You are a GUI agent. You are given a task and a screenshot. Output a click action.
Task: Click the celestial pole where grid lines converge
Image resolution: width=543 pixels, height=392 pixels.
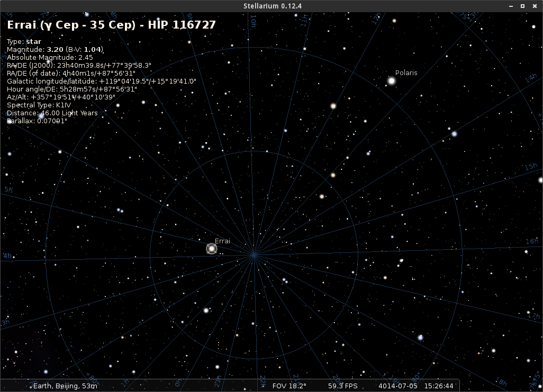point(254,255)
